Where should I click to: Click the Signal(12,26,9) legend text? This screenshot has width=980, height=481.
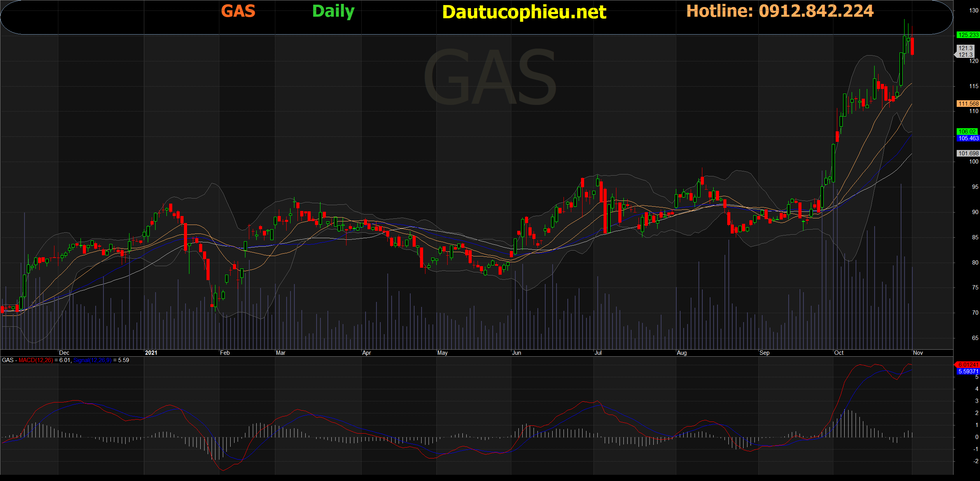pyautogui.click(x=92, y=360)
